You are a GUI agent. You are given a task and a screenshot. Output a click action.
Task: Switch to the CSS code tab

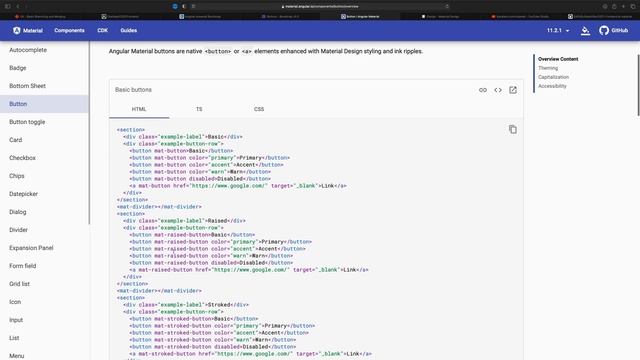(x=259, y=109)
